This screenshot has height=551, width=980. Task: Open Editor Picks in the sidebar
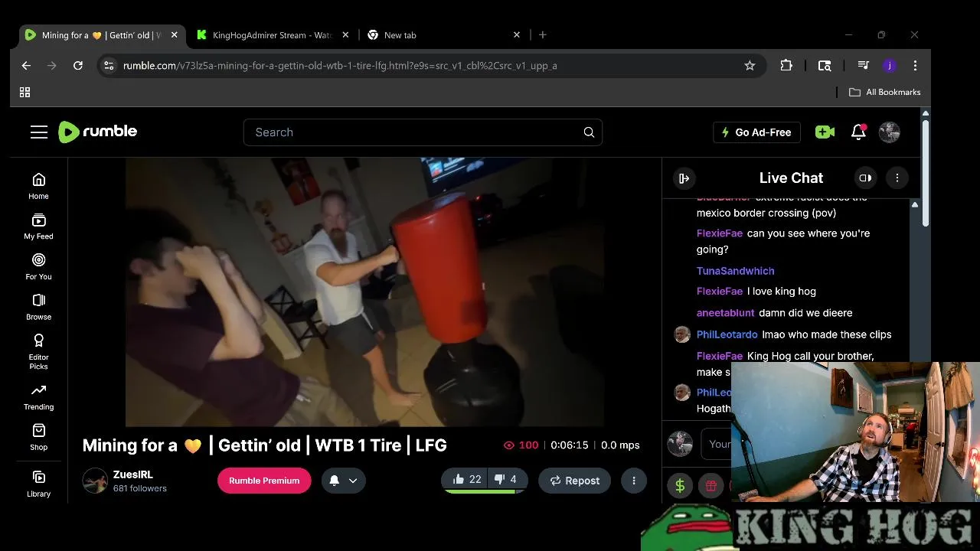pyautogui.click(x=38, y=352)
